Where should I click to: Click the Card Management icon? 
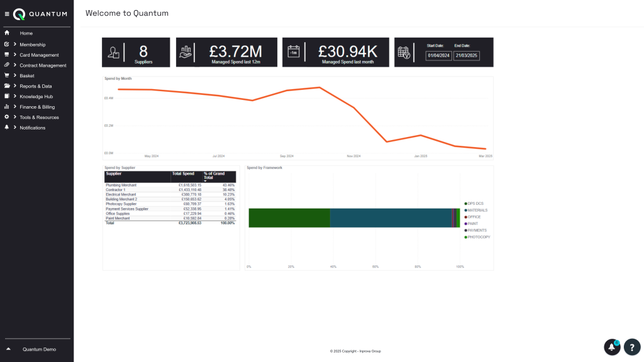click(x=6, y=55)
